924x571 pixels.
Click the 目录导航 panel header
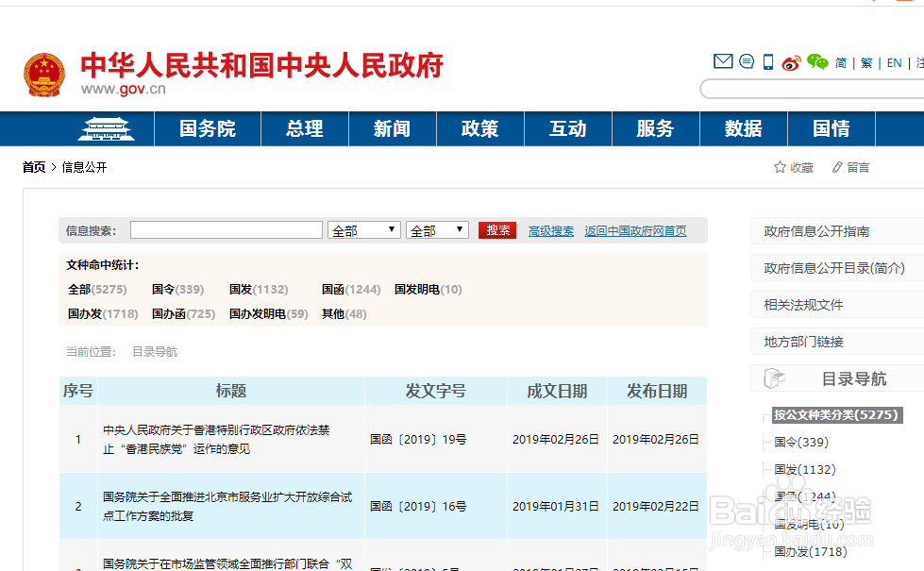click(837, 378)
